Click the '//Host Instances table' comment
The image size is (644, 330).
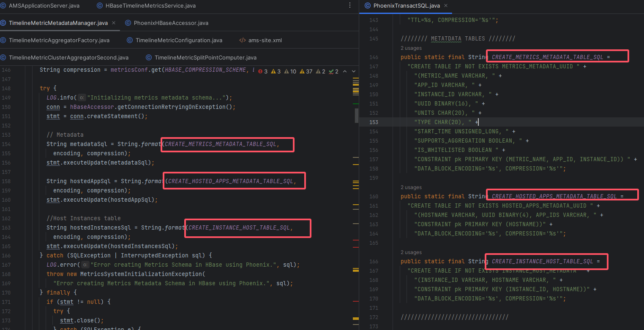click(84, 218)
